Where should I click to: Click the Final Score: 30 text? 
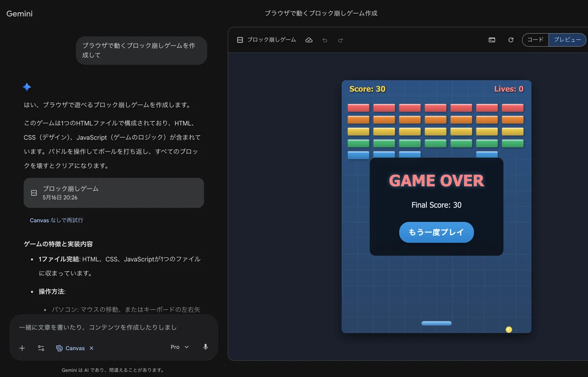437,205
